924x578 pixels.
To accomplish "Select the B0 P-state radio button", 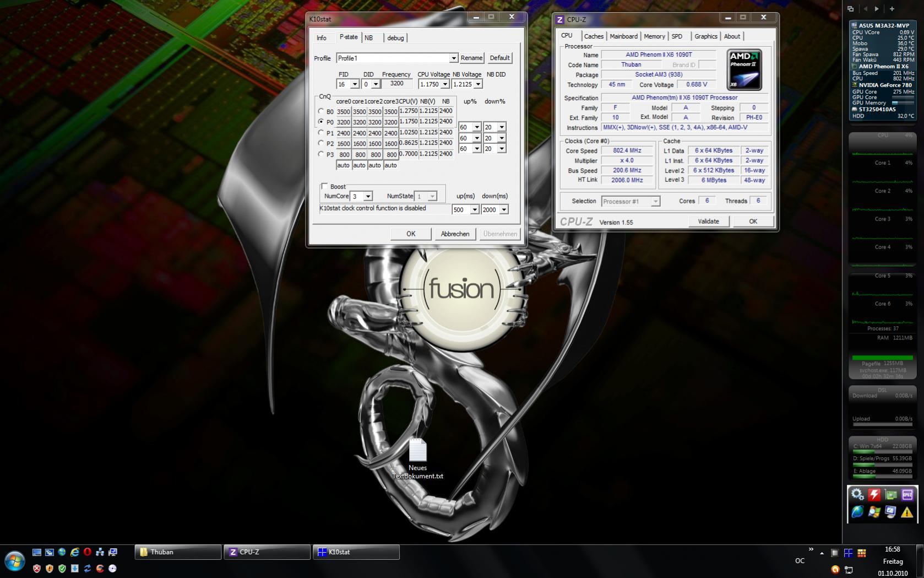I will pos(321,111).
